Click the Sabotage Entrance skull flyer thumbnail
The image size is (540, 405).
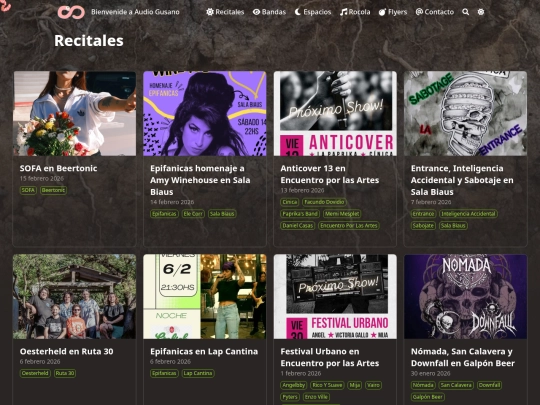(x=466, y=114)
